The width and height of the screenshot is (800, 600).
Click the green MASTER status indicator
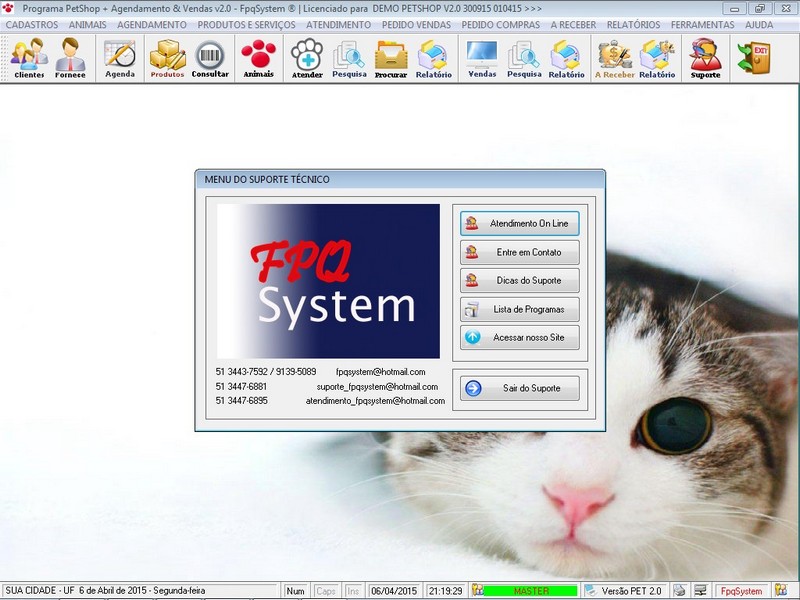tap(531, 591)
